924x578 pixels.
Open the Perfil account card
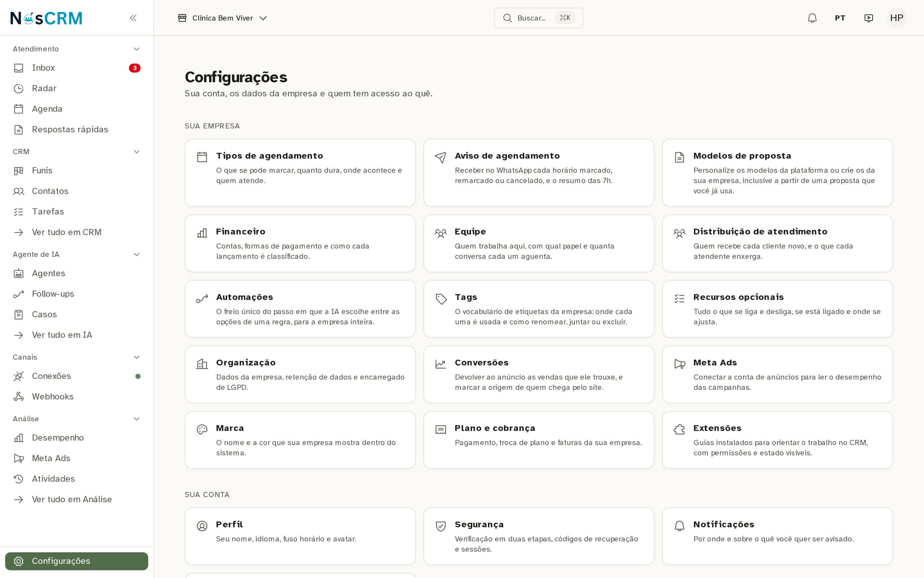[300, 536]
